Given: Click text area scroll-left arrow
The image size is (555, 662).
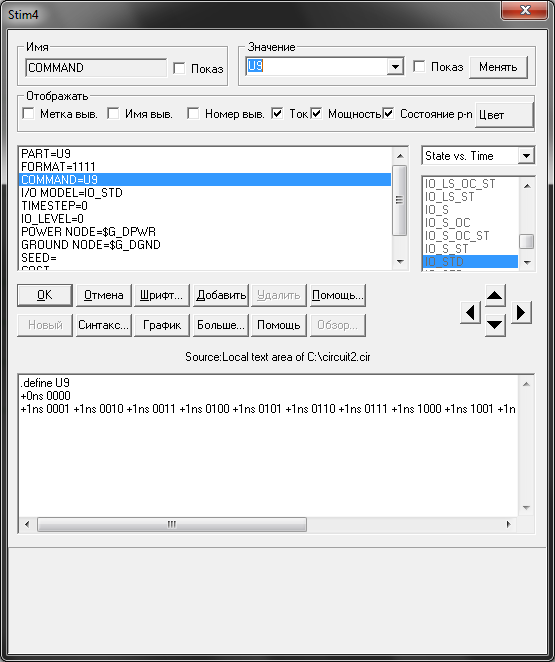Looking at the screenshot, I should point(27,524).
